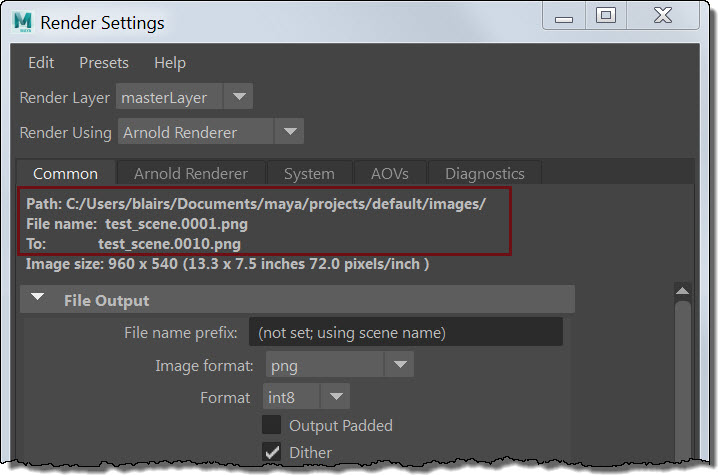Image resolution: width=718 pixels, height=475 pixels.
Task: Open the Presets menu
Action: pos(104,62)
